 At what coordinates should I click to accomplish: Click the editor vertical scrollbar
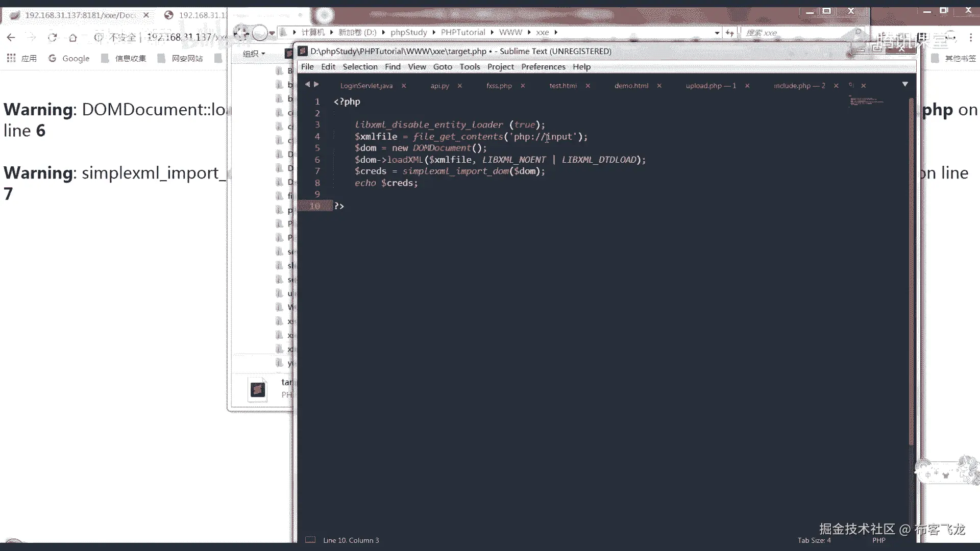pos(911,270)
